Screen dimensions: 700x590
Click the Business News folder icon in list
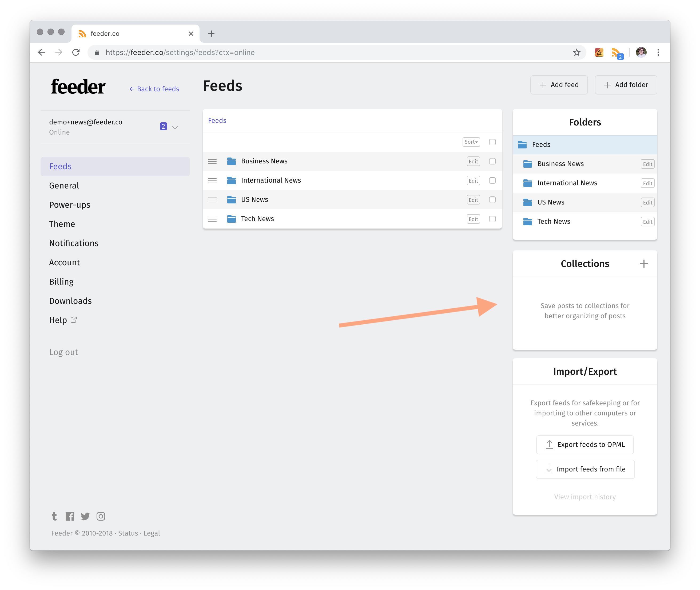[x=231, y=161]
